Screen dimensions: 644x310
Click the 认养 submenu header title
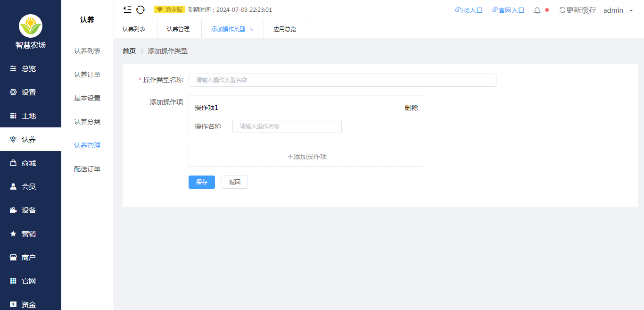click(87, 20)
